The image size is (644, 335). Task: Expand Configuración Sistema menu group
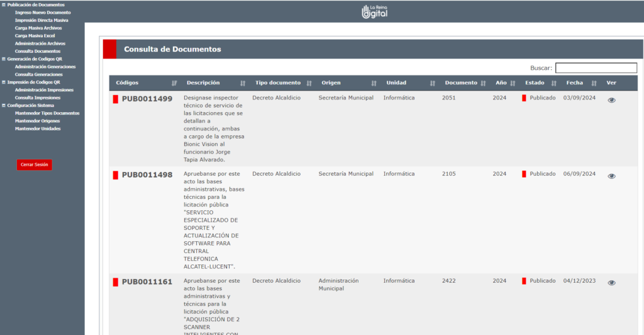[4, 105]
